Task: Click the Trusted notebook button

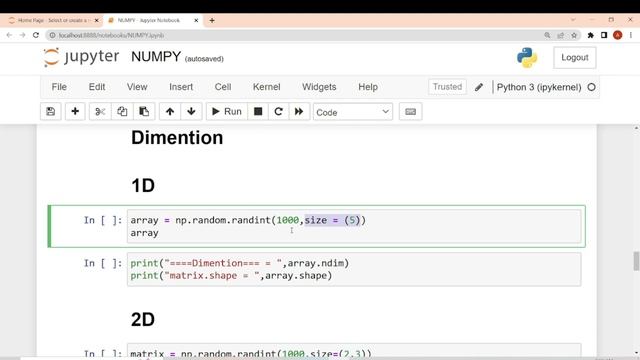Action: (x=447, y=87)
